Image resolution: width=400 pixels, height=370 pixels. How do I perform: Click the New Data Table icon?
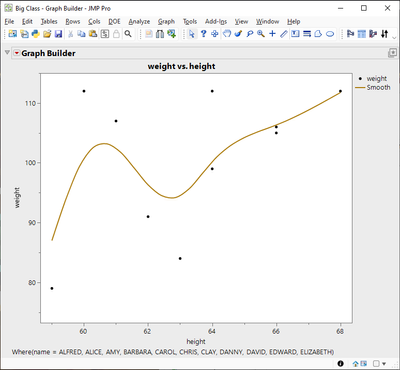13,34
